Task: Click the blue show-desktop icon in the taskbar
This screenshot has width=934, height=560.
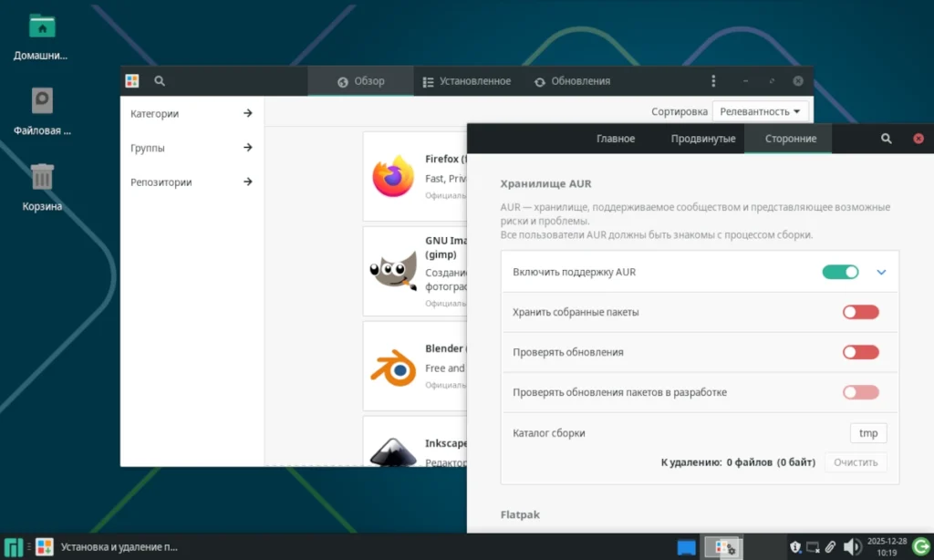Action: coord(686,547)
